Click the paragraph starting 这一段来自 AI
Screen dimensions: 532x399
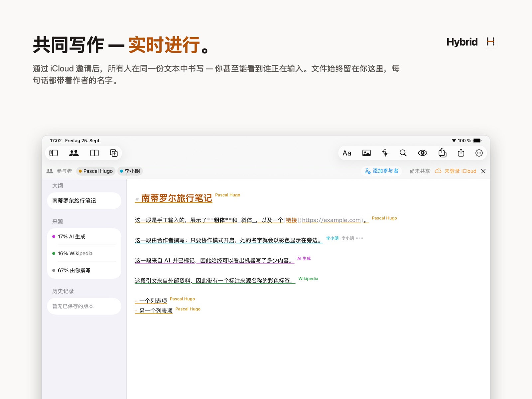coord(214,260)
